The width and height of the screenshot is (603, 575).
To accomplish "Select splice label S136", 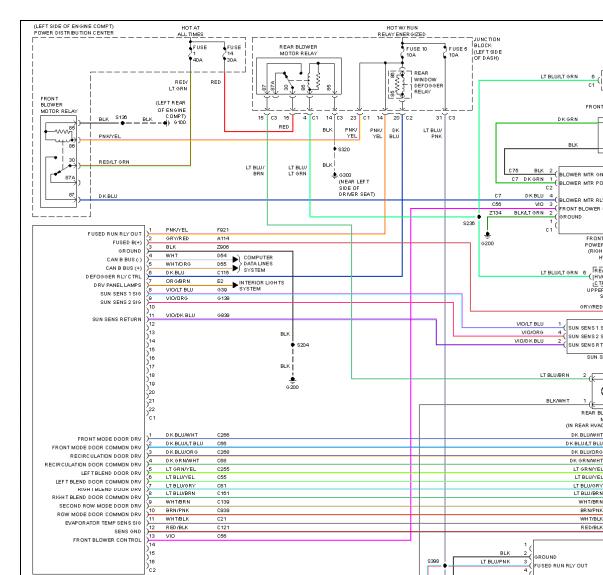I will click(x=121, y=117).
